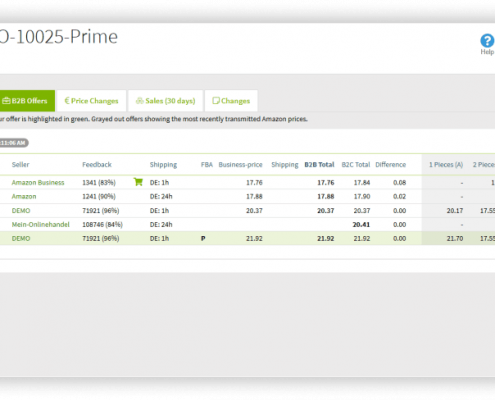This screenshot has height=400, width=495.
Task: Click the Feedback column header
Action: 97,165
